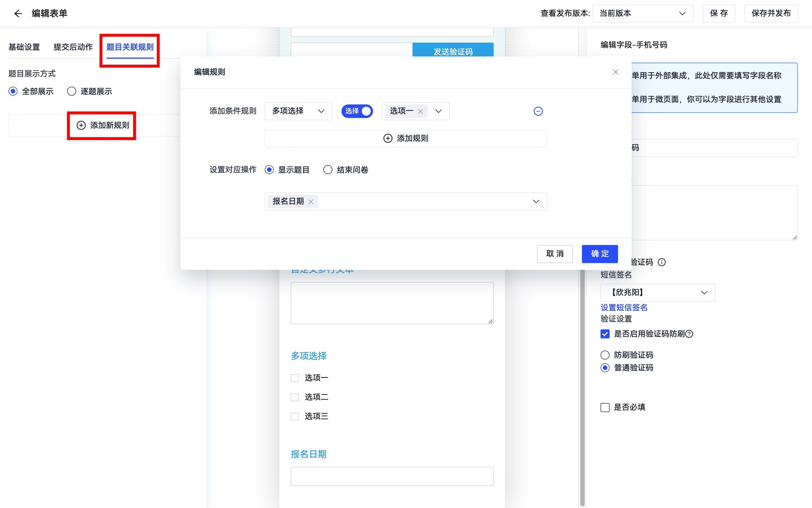
Task: Click 取消 button
Action: pos(555,254)
